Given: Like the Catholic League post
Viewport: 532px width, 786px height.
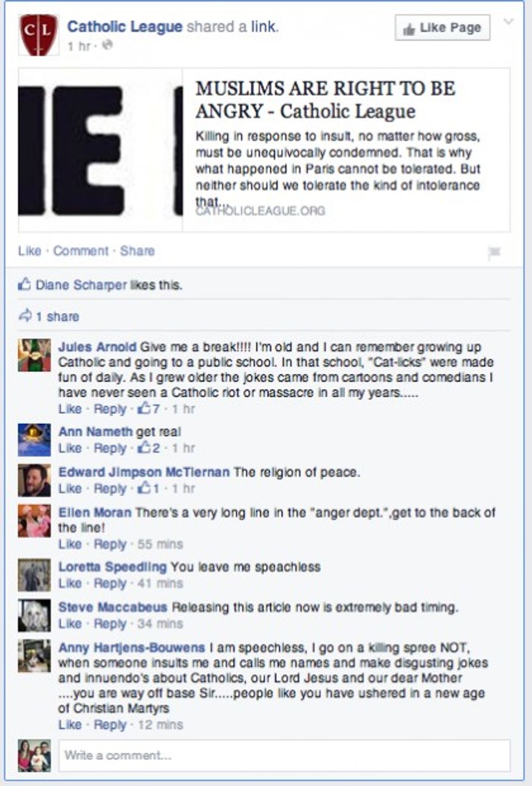Looking at the screenshot, I should [x=29, y=251].
